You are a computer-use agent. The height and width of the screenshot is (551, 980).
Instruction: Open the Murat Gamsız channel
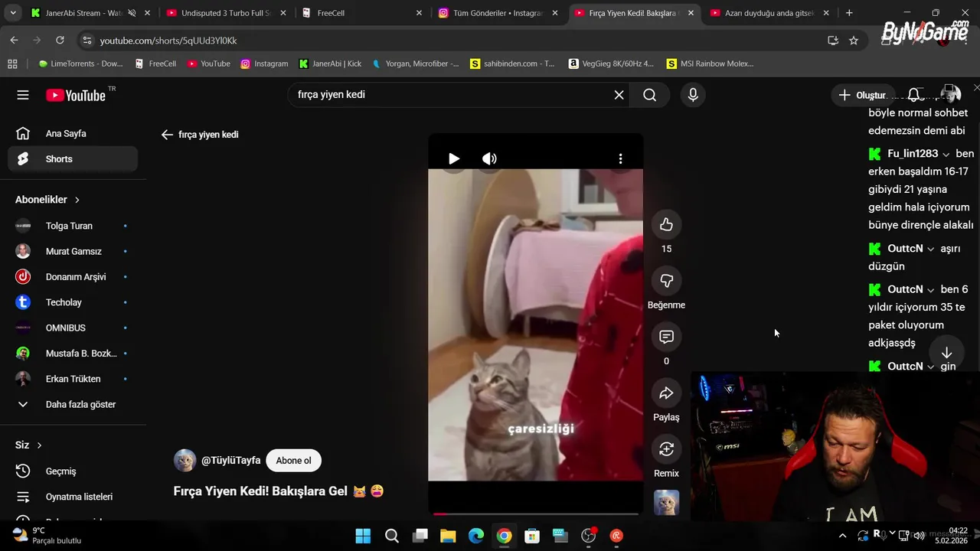(73, 251)
